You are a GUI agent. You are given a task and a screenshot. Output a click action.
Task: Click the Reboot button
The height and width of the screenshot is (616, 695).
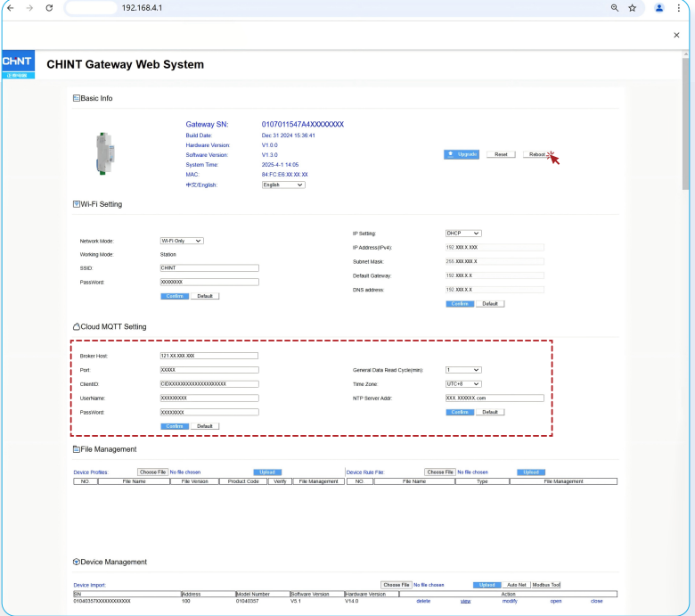pyautogui.click(x=536, y=154)
